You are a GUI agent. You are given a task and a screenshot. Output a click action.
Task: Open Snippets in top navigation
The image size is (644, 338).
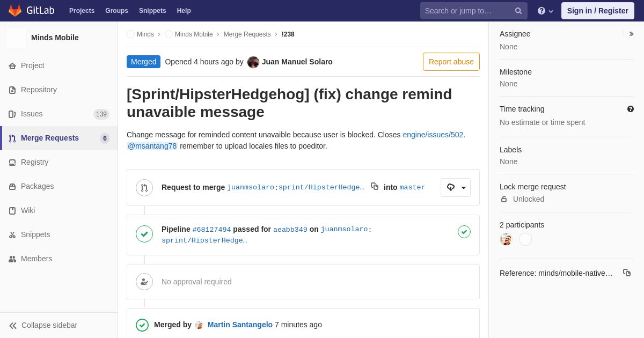(152, 11)
